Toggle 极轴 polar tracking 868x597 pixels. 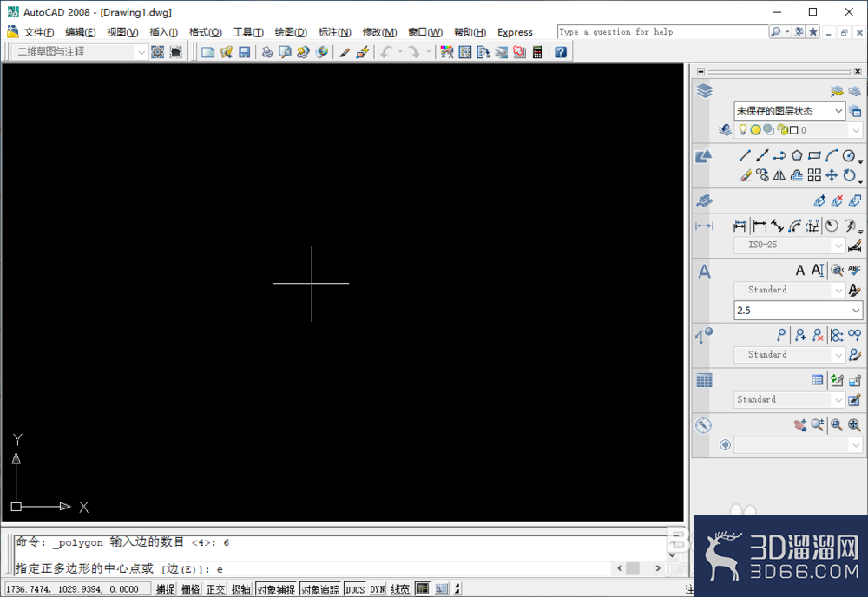tap(240, 589)
